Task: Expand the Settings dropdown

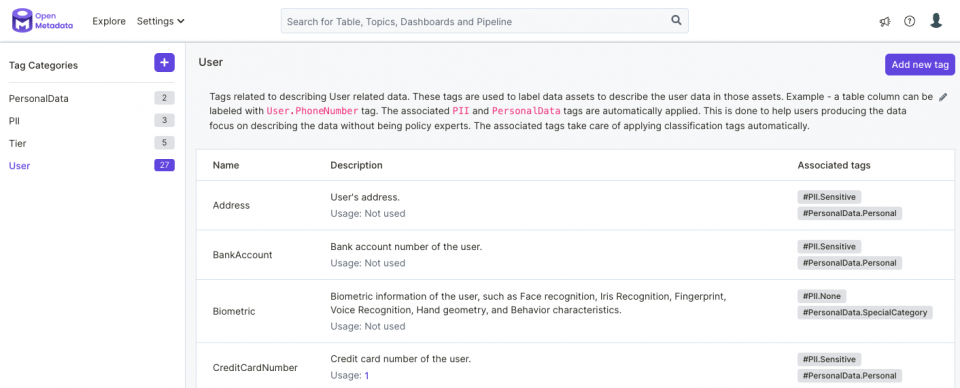Action: click(160, 21)
